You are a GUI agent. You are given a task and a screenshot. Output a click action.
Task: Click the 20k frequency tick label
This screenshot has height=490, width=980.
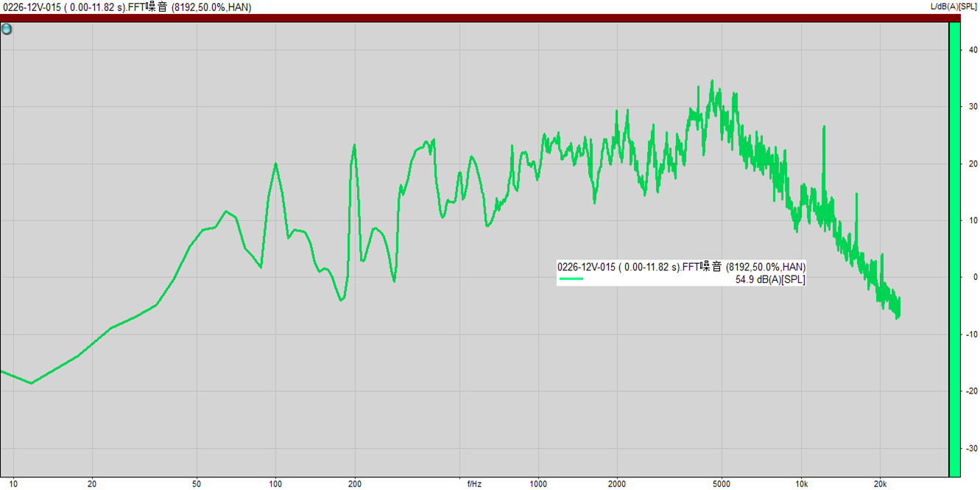[880, 484]
